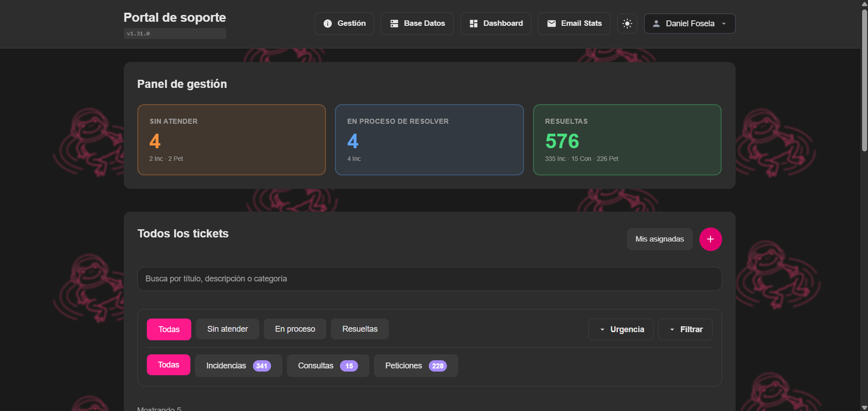Toggle light theme with sun icon
The image size is (868, 411).
[x=627, y=24]
